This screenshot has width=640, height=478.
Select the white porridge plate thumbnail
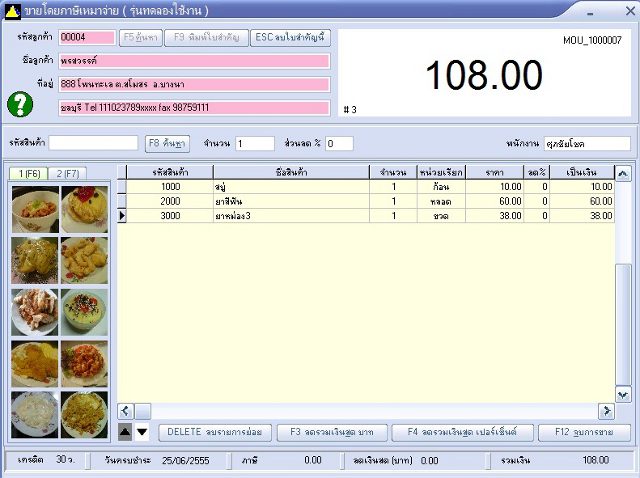[x=35, y=415]
